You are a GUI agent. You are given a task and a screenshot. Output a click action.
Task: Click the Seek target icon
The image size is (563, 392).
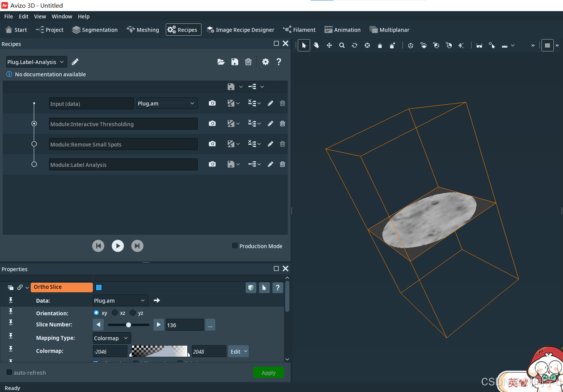(367, 45)
